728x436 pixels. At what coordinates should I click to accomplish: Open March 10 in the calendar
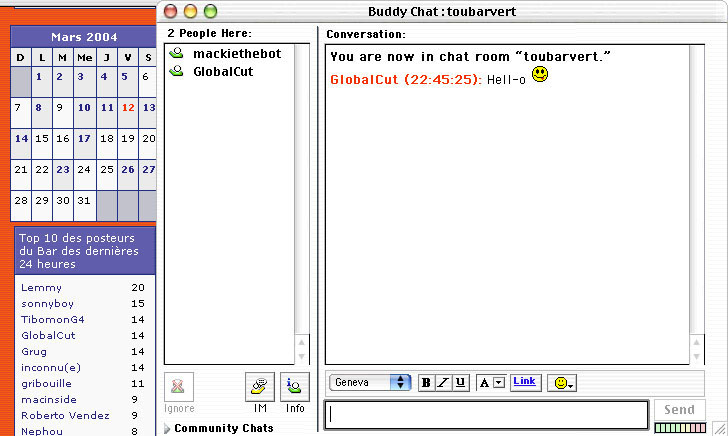coord(84,108)
